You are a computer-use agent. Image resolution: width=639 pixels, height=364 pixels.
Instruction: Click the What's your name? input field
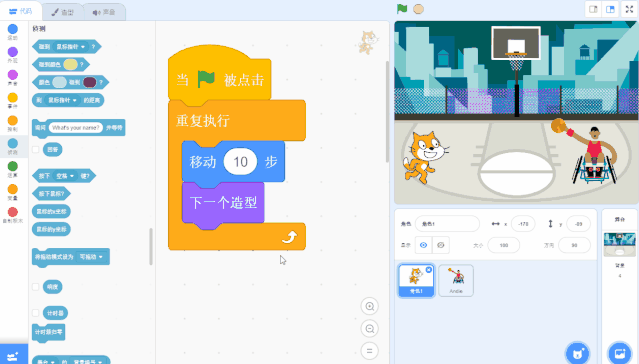(x=76, y=128)
